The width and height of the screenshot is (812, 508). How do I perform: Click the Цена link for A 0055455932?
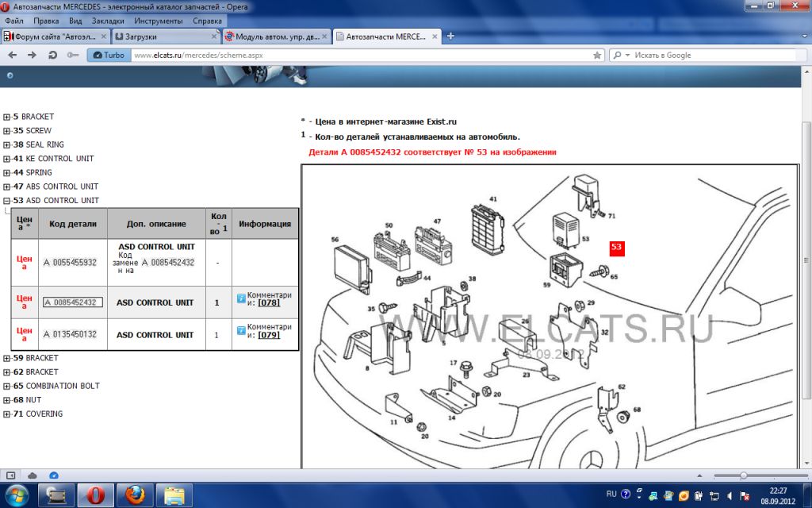(x=25, y=262)
